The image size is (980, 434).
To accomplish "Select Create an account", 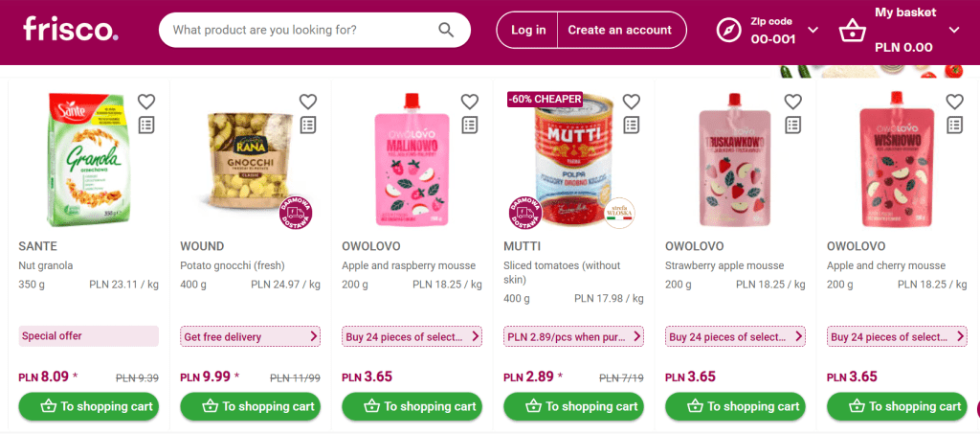I will 620,30.
